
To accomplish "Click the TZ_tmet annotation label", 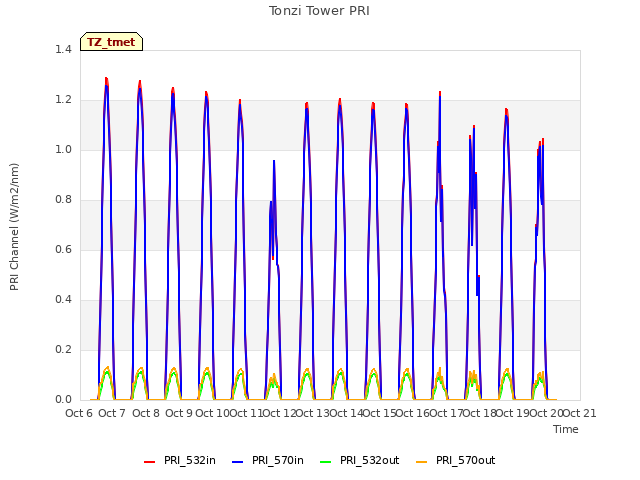I will click(x=111, y=42).
